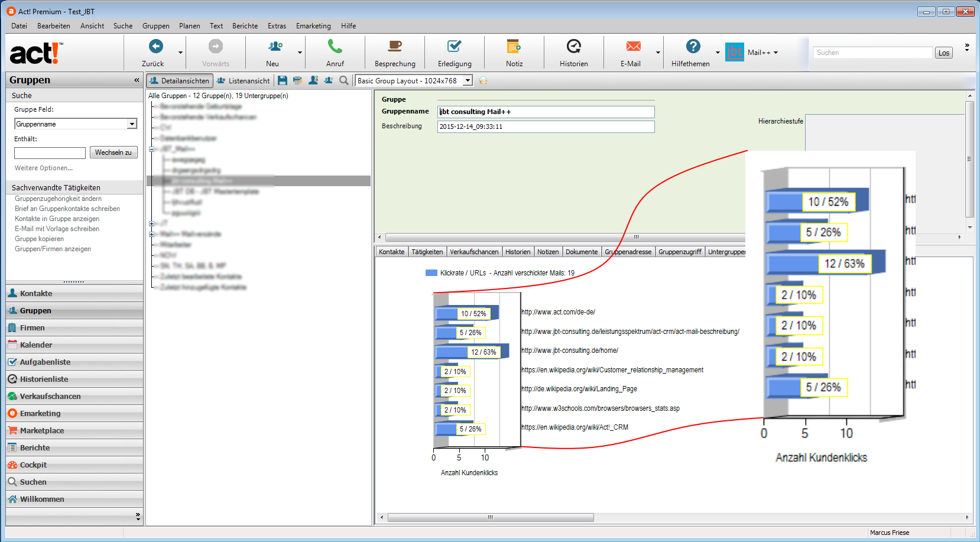Click the magnifier search icon in view toolbar

tap(343, 80)
